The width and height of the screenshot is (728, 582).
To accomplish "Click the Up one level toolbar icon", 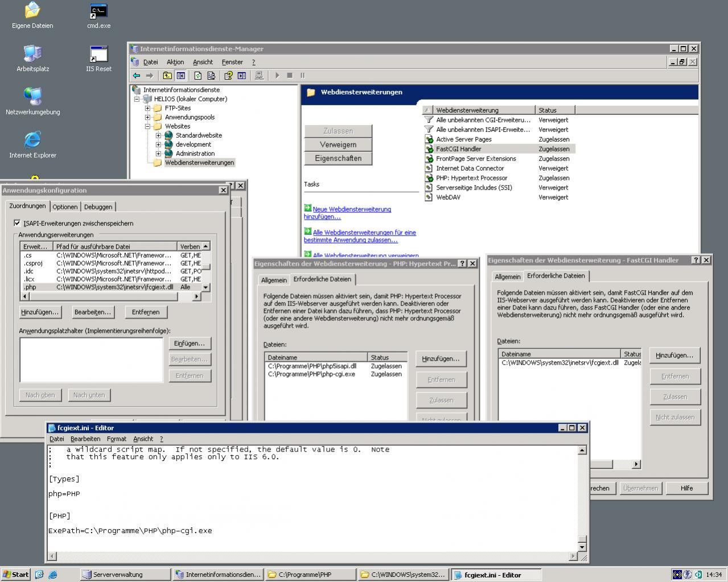I will [x=167, y=75].
